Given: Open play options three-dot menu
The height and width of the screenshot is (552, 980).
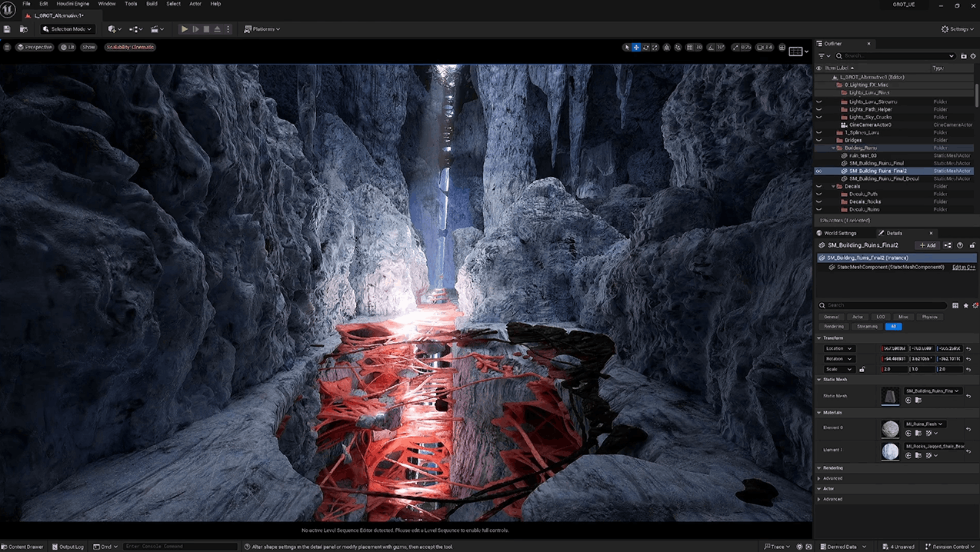Looking at the screenshot, I should tap(228, 29).
